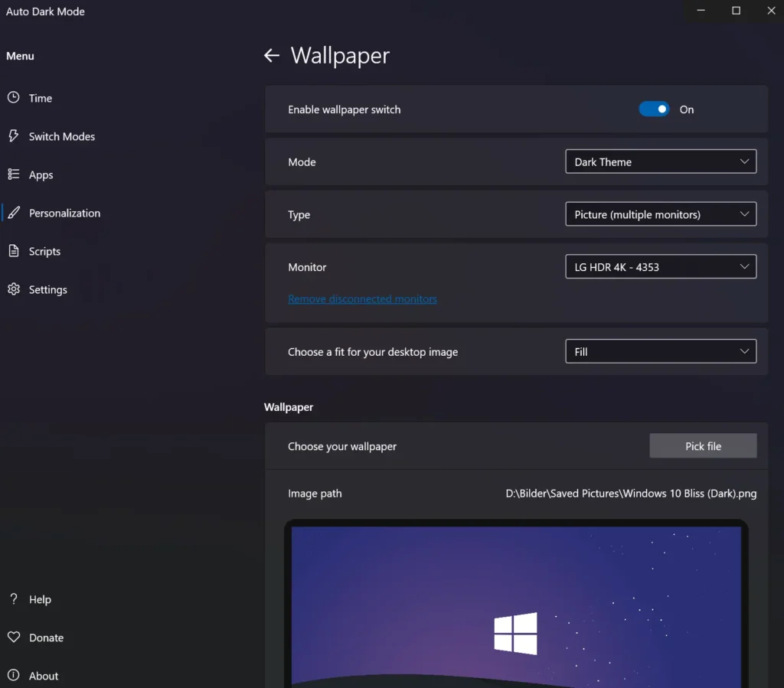Click the Remove disconnected monitors link
Image resolution: width=784 pixels, height=688 pixels.
362,299
